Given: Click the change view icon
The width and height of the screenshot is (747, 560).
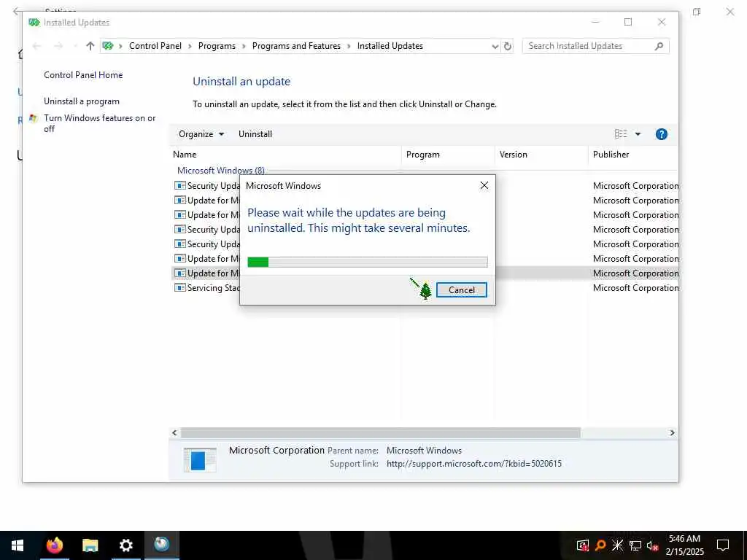Looking at the screenshot, I should 621,134.
